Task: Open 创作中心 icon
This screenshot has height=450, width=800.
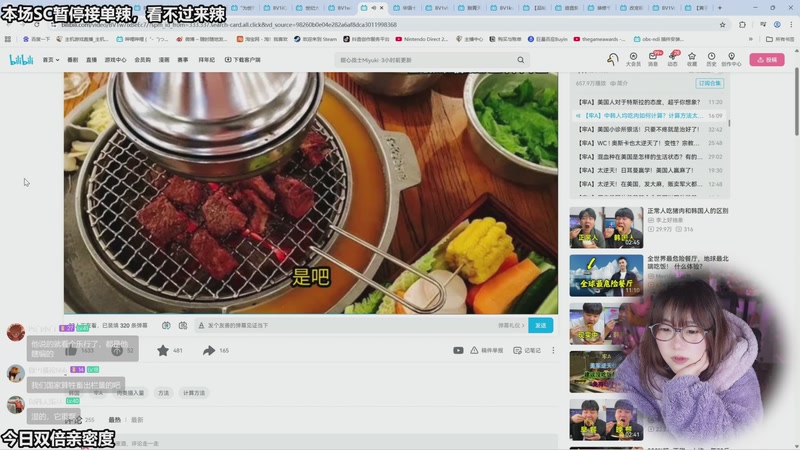Action: pyautogui.click(x=731, y=59)
